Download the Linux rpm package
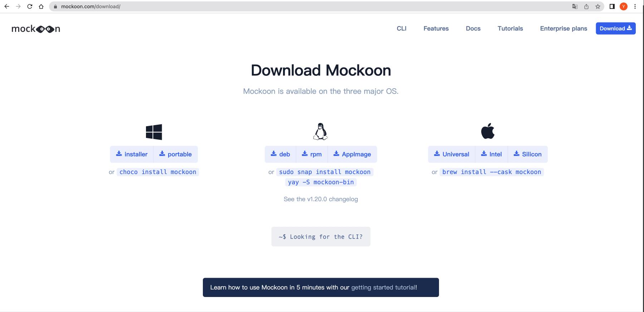644x312 pixels. [312, 154]
